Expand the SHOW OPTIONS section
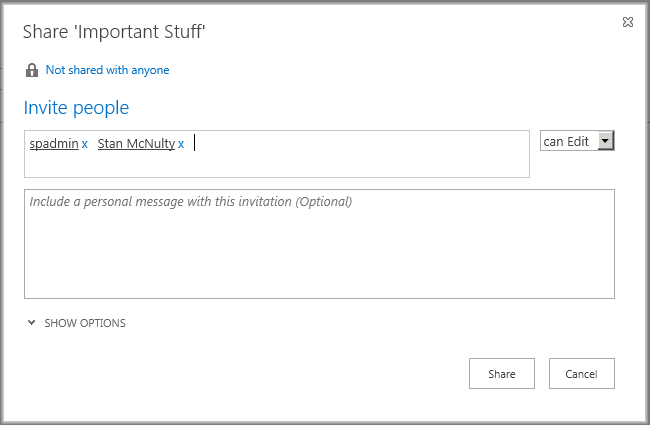This screenshot has width=650, height=425. pyautogui.click(x=85, y=323)
